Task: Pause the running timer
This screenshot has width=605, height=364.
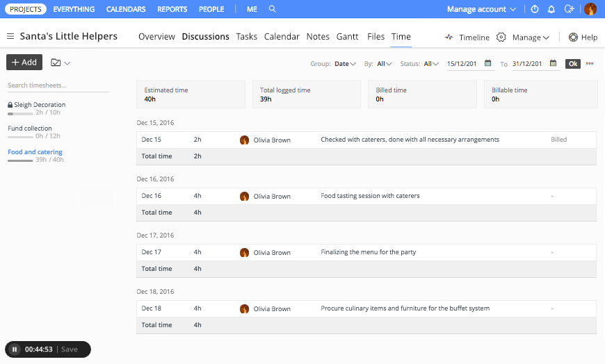Action: (15, 349)
